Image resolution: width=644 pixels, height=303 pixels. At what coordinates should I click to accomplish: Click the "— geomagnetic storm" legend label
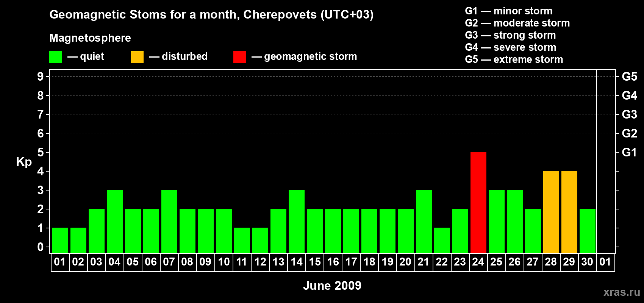pos(304,56)
